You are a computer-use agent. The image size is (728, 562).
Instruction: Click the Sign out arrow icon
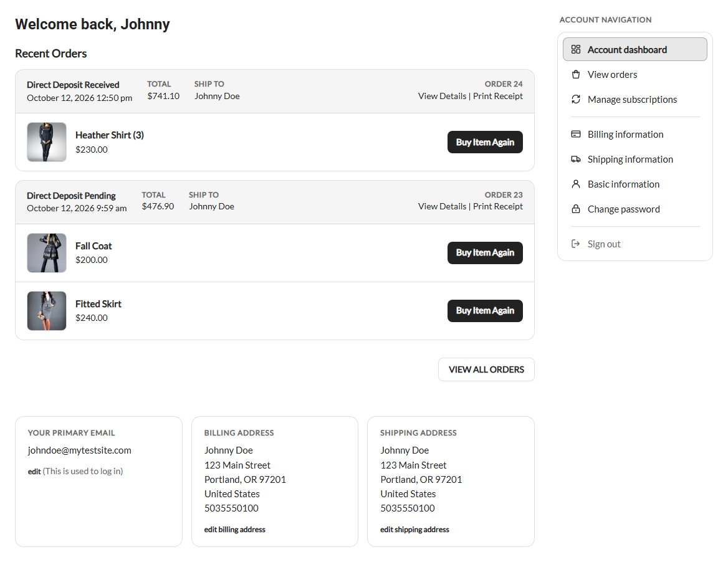tap(576, 244)
